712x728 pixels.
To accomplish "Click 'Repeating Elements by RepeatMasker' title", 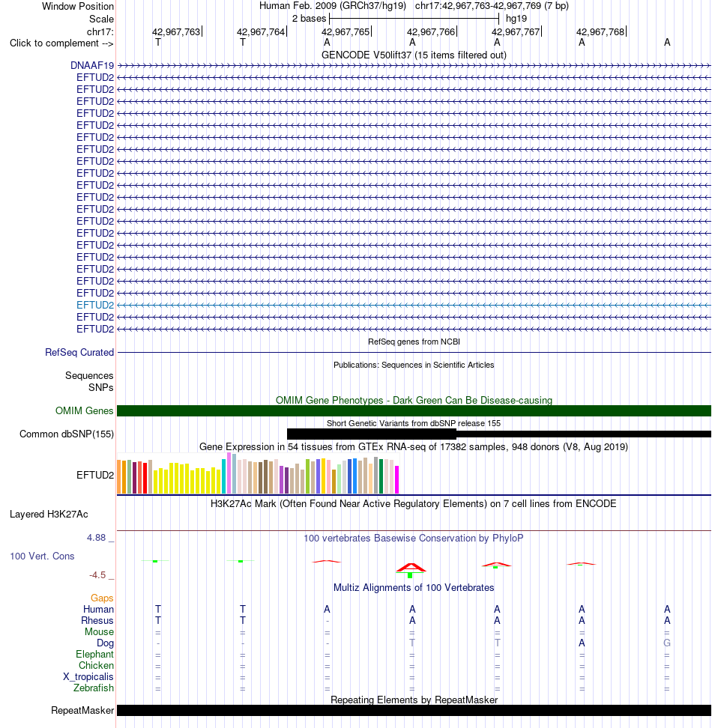I will (414, 700).
